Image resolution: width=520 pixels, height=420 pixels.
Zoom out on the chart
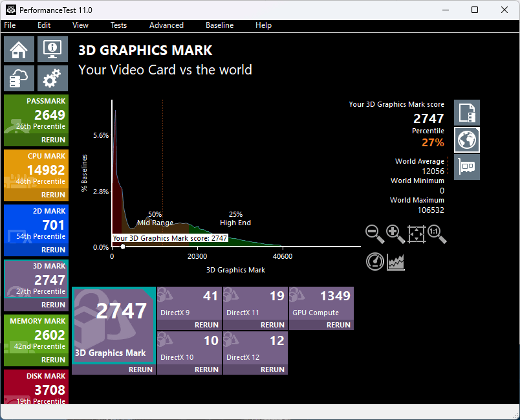374,234
